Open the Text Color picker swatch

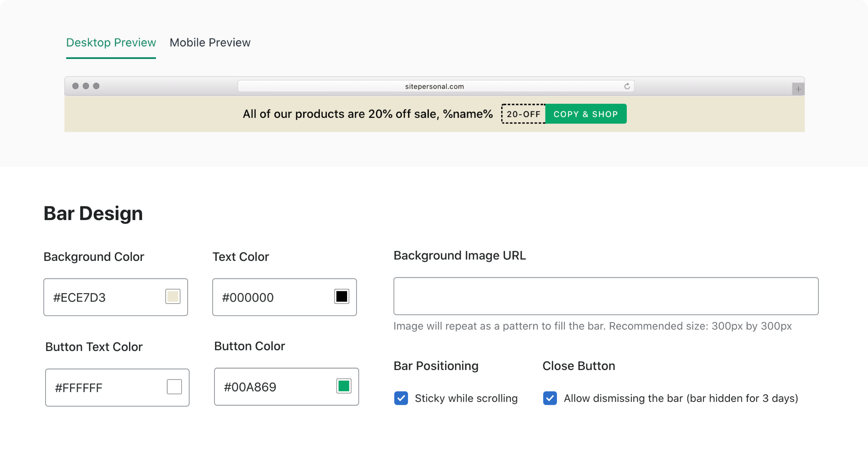click(342, 297)
